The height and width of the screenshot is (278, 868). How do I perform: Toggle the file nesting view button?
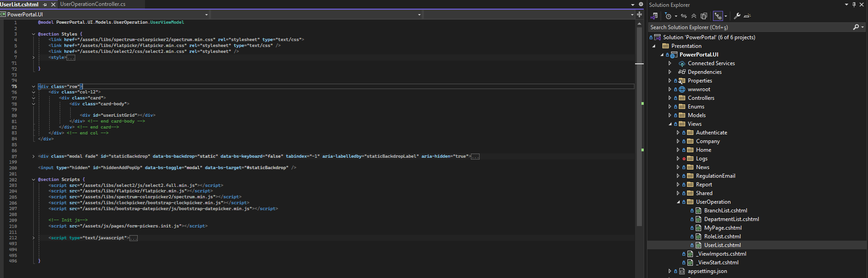point(718,16)
